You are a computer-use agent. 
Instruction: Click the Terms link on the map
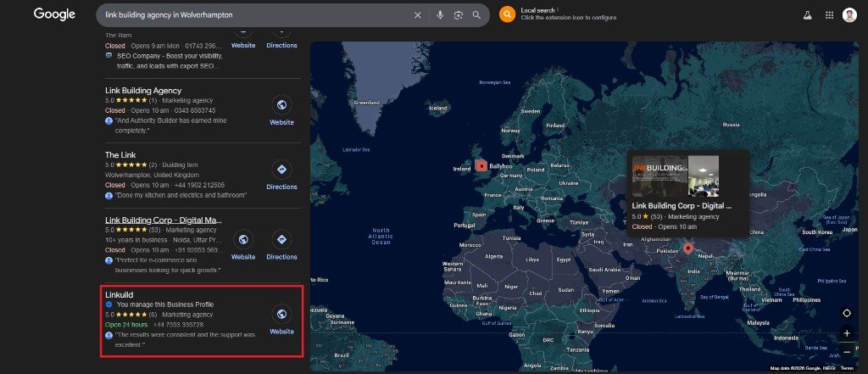(847, 368)
